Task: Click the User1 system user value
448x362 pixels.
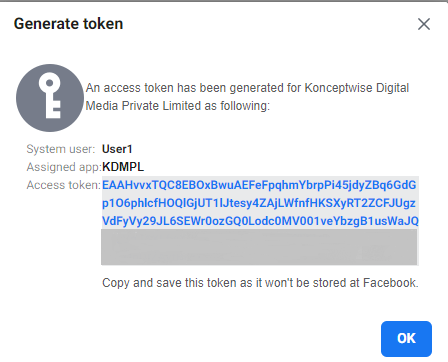Action: pyautogui.click(x=117, y=149)
